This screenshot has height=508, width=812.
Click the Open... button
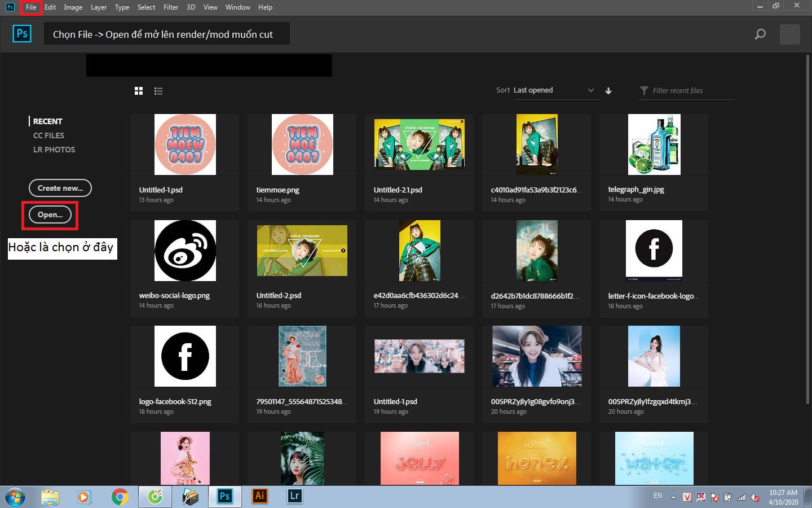click(50, 214)
